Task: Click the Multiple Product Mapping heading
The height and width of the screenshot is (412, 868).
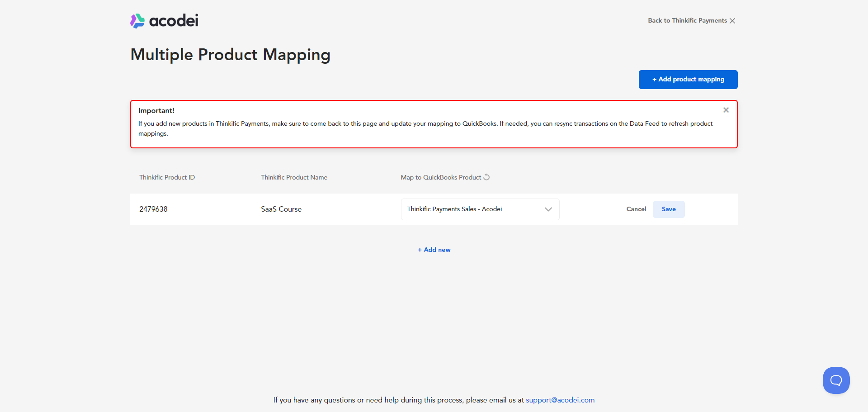Action: 231,55
